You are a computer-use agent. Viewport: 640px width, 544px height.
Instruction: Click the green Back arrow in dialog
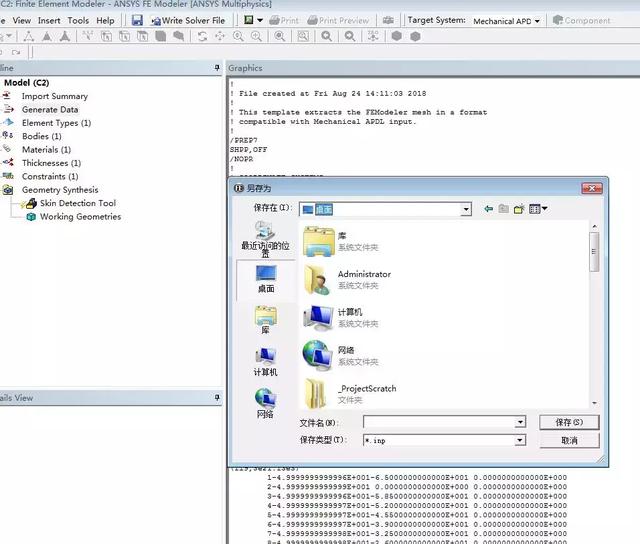click(488, 209)
